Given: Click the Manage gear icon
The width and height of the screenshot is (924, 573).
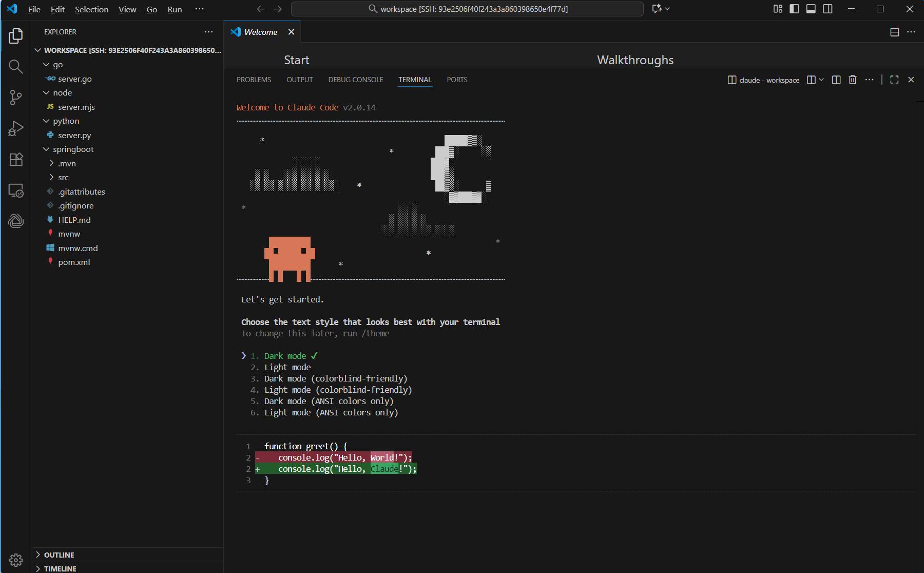Looking at the screenshot, I should pyautogui.click(x=16, y=560).
